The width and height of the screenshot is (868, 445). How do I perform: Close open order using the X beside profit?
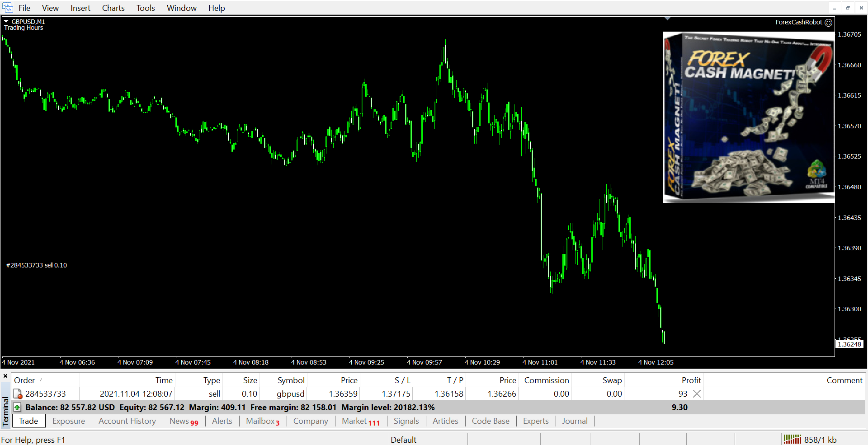pos(697,394)
